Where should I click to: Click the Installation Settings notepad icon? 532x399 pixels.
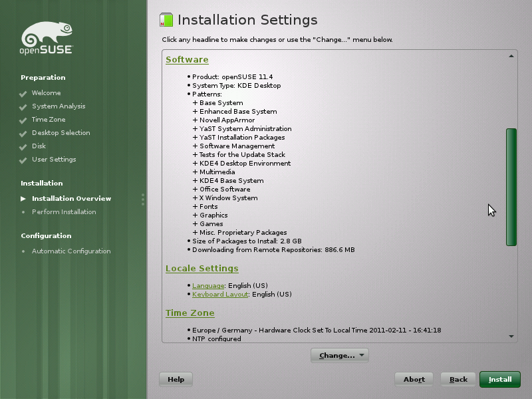click(x=166, y=20)
